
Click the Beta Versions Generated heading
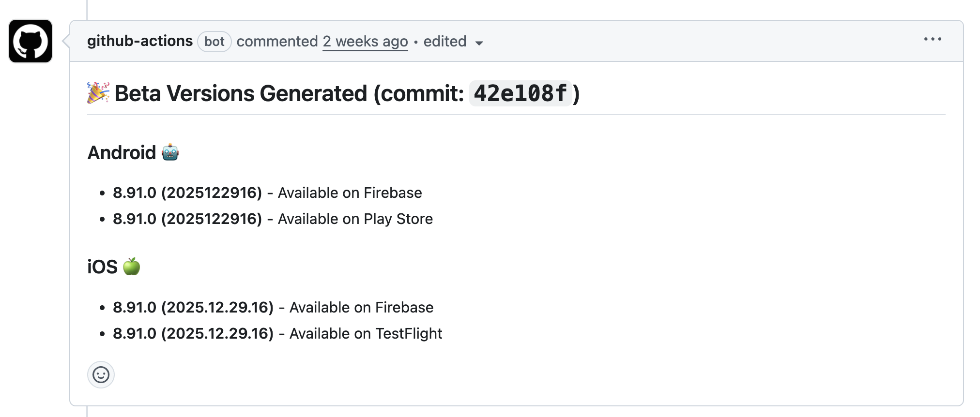(x=289, y=93)
